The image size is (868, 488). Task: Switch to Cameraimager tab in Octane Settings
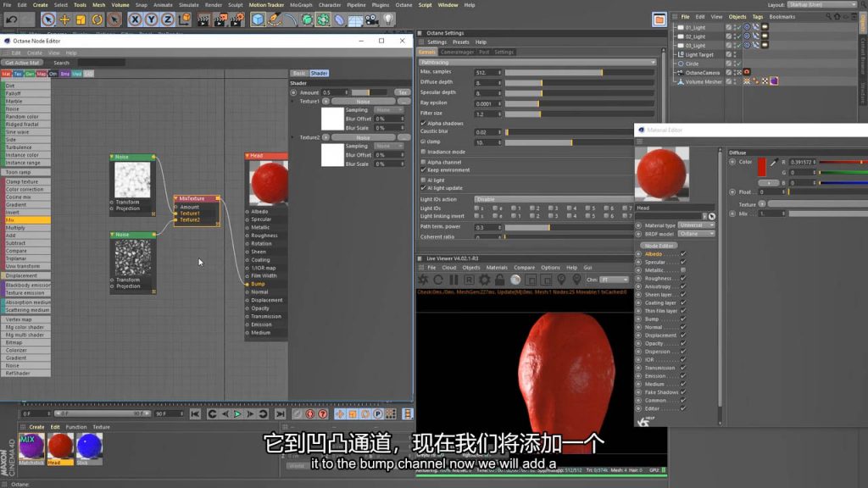coord(457,52)
